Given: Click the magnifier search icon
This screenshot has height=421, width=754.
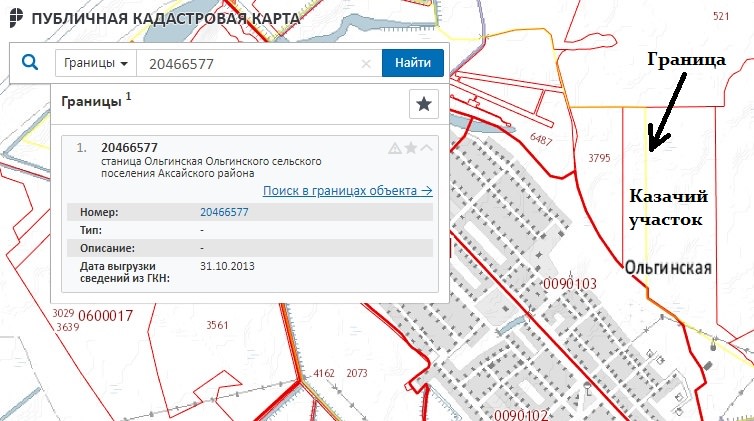Looking at the screenshot, I should pos(30,63).
